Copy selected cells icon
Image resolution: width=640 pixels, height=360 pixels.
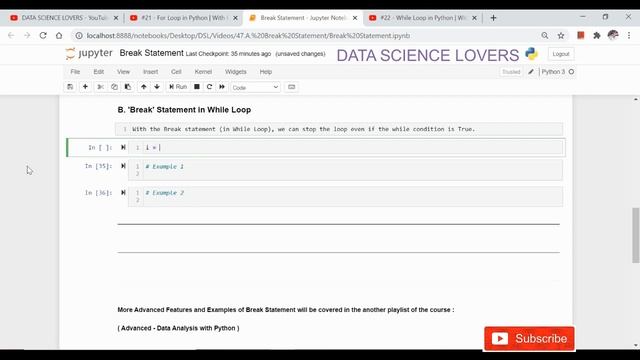click(x=114, y=87)
